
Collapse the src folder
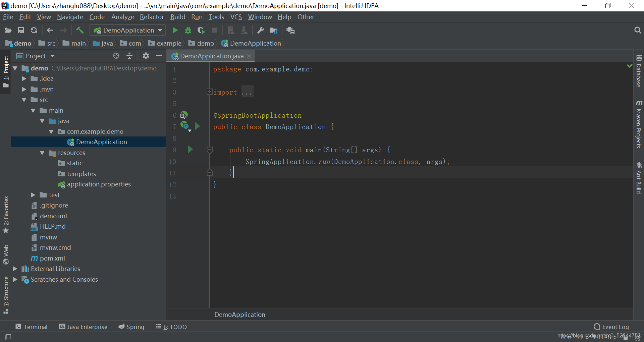coord(24,100)
